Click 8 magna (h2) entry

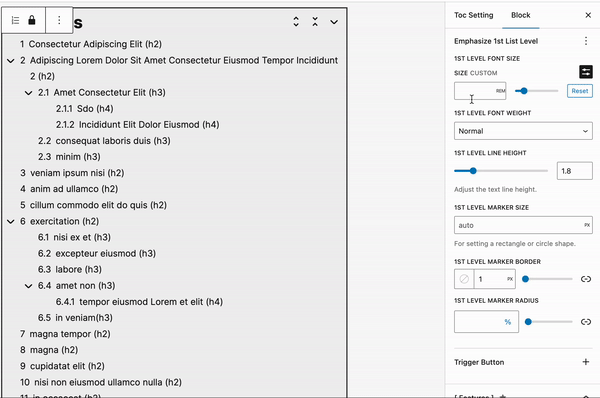(49, 350)
